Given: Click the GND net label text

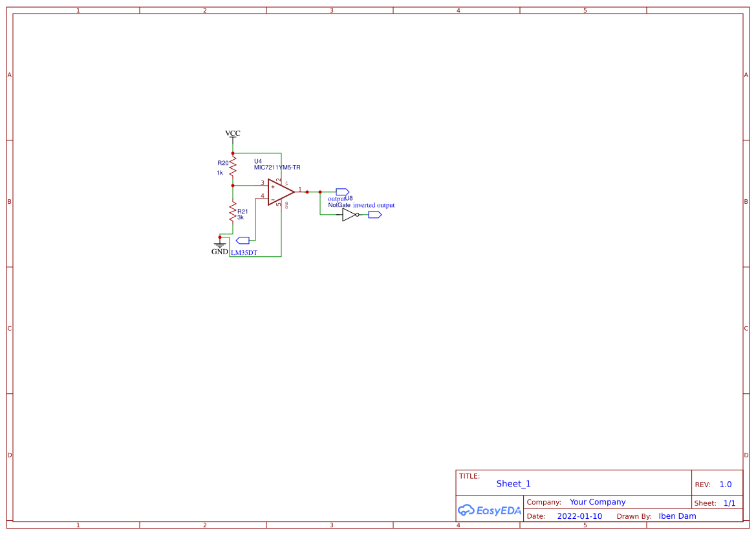Looking at the screenshot, I should [220, 252].
